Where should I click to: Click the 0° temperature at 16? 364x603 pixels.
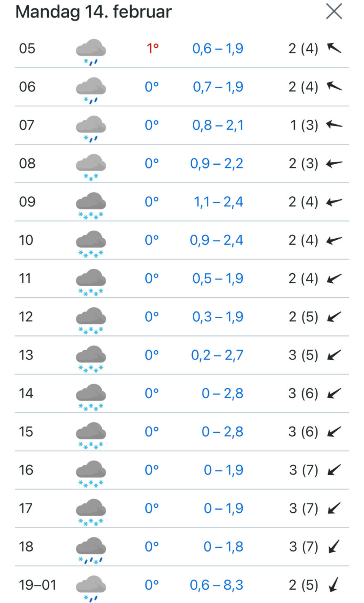pos(152,470)
